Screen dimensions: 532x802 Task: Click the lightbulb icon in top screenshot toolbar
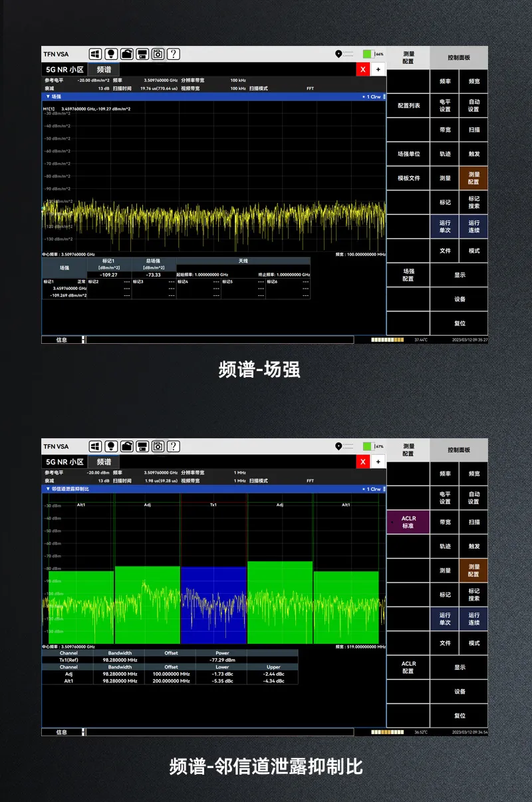[x=111, y=54]
